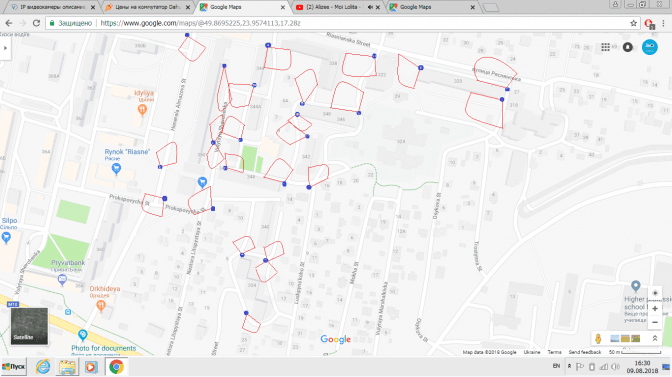The width and height of the screenshot is (672, 377).
Task: Open the Windows Start button
Action: [14, 367]
